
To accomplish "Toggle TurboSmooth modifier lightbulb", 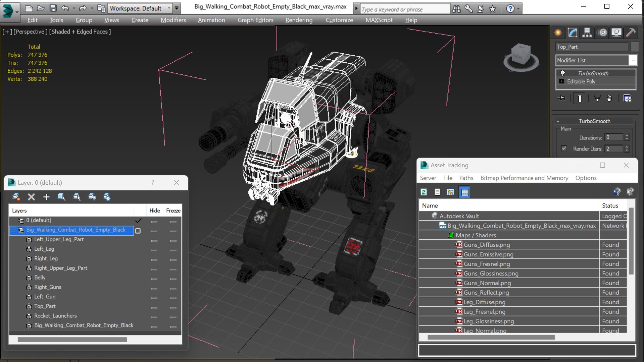I will (x=563, y=73).
